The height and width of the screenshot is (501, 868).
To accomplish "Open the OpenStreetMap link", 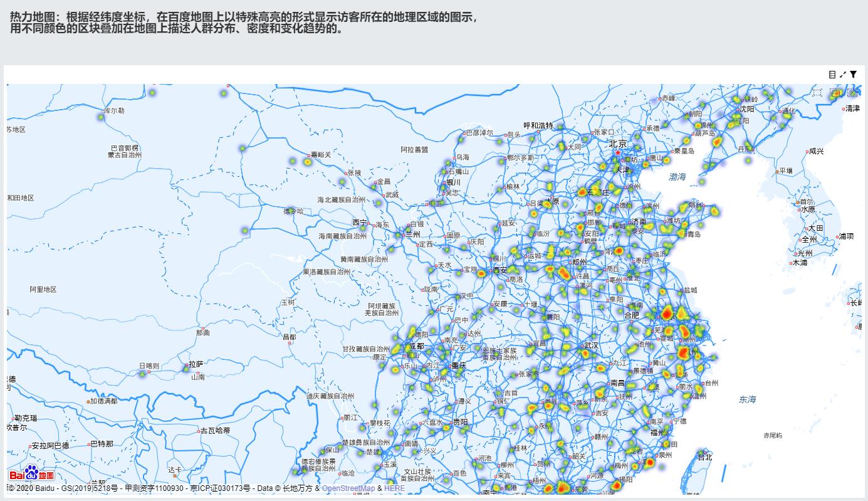I will 348,488.
